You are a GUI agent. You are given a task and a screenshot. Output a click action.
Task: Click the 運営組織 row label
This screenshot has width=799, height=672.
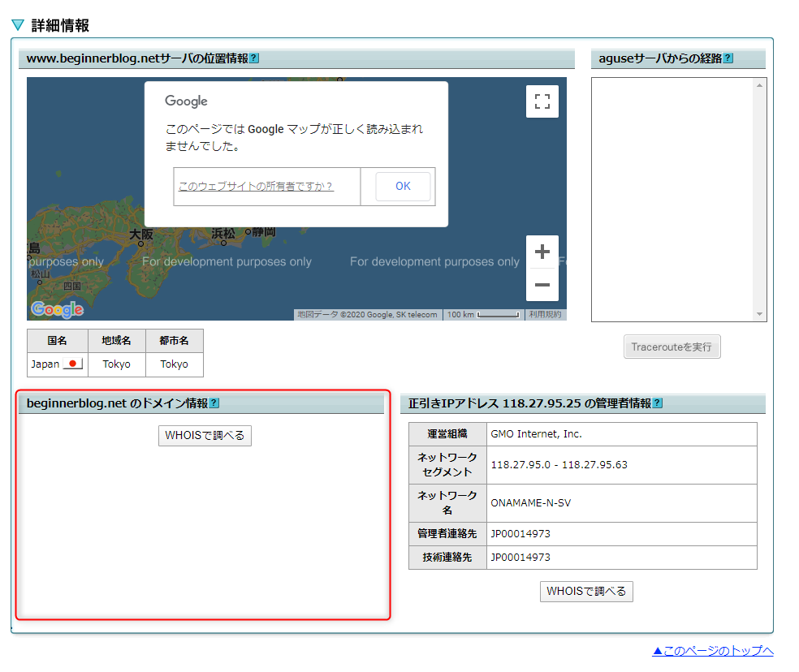447,434
